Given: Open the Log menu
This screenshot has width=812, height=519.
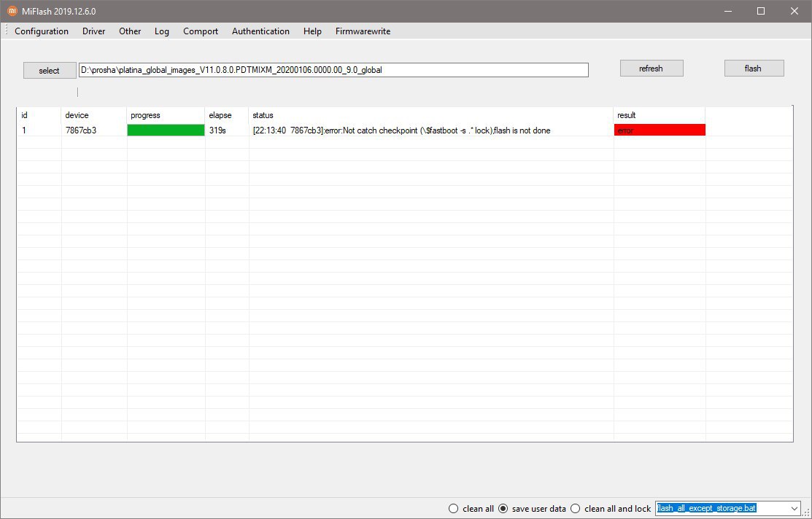Looking at the screenshot, I should [x=161, y=31].
